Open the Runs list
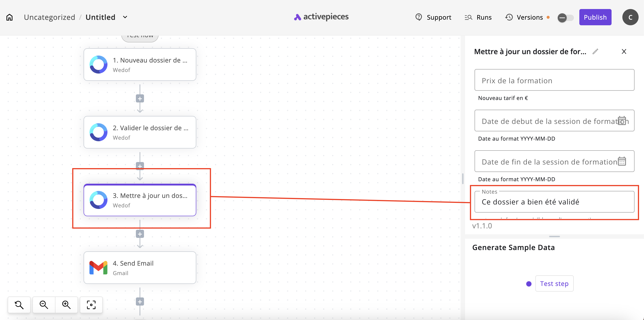The height and width of the screenshot is (320, 644). (478, 17)
